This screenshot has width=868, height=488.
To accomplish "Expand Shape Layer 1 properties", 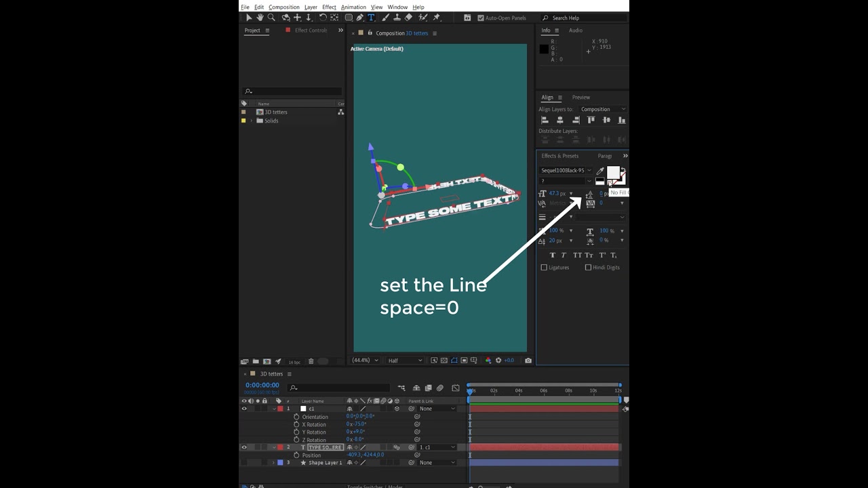I will 274,463.
